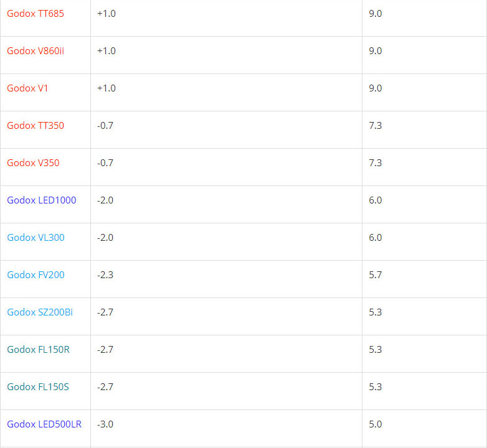Select the -2.3 value in Godox FV200 row
This screenshot has height=448, width=487.
point(105,275)
